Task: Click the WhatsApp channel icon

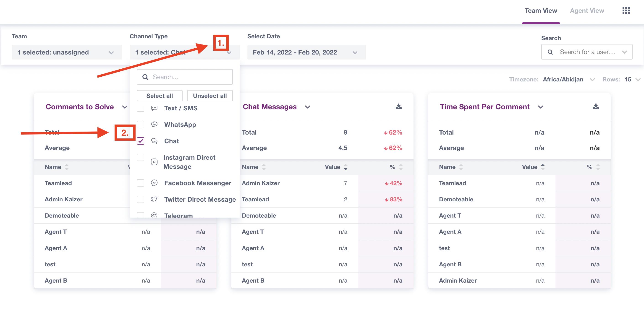Action: coord(154,124)
